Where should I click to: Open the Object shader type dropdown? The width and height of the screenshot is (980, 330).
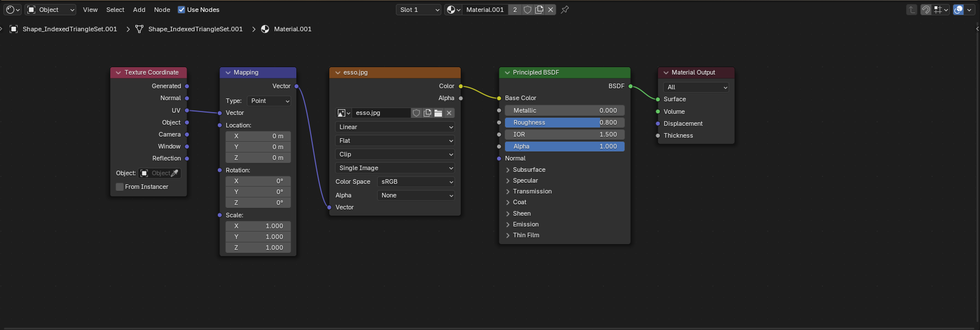click(x=51, y=10)
